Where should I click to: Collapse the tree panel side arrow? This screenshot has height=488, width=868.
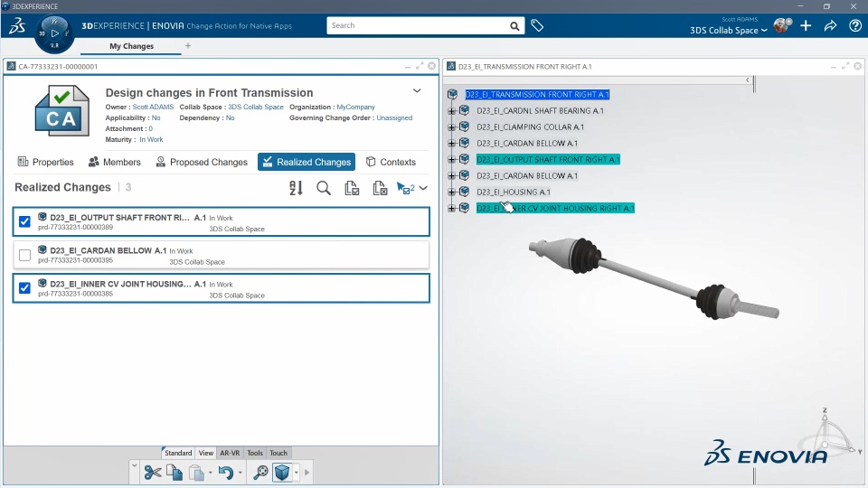tap(748, 80)
